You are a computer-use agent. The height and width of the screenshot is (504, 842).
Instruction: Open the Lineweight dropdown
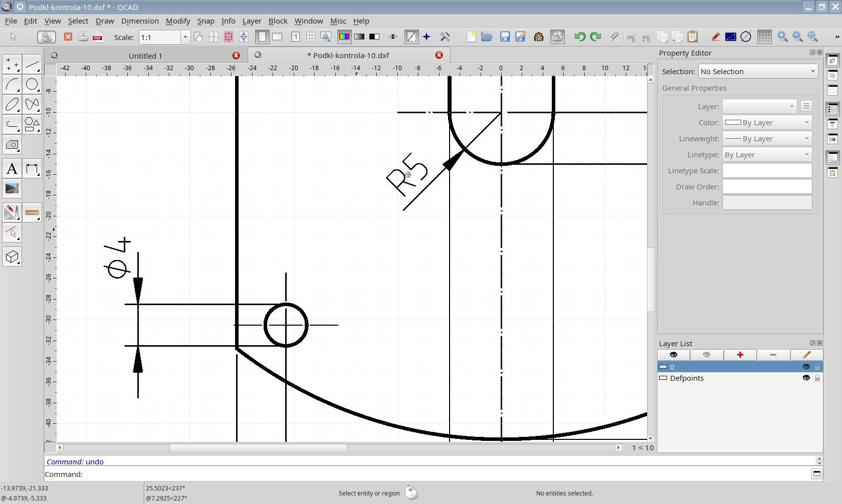pos(767,139)
